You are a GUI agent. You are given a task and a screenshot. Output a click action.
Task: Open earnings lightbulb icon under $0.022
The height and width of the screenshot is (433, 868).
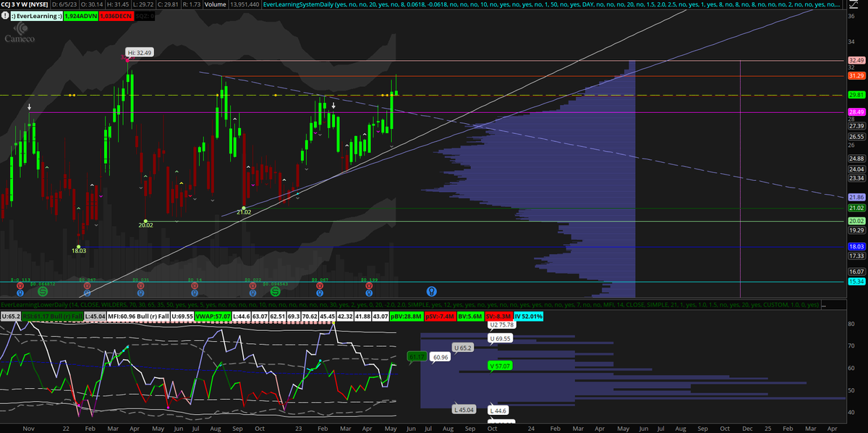[253, 293]
